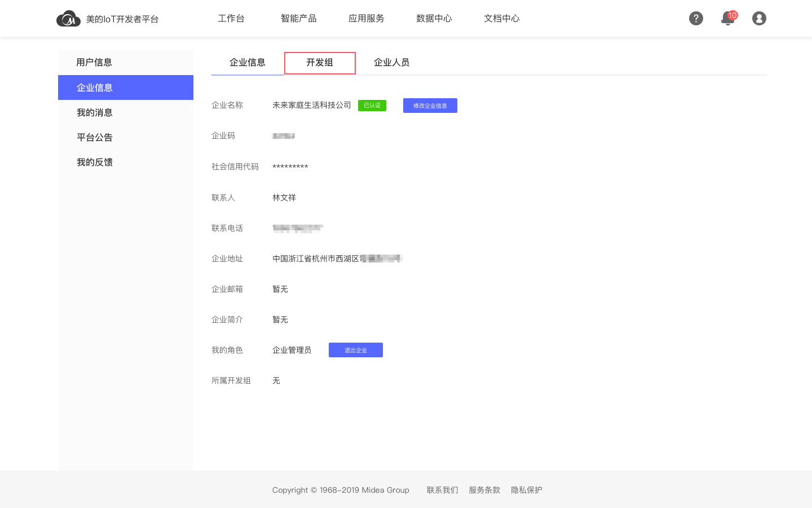Image resolution: width=812 pixels, height=508 pixels.
Task: Open the 应用服务 top menu
Action: [x=367, y=19]
